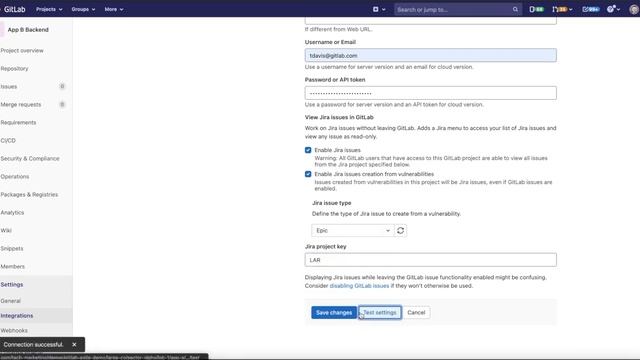Open App B Backend project
The width and height of the screenshot is (640, 360).
(28, 30)
